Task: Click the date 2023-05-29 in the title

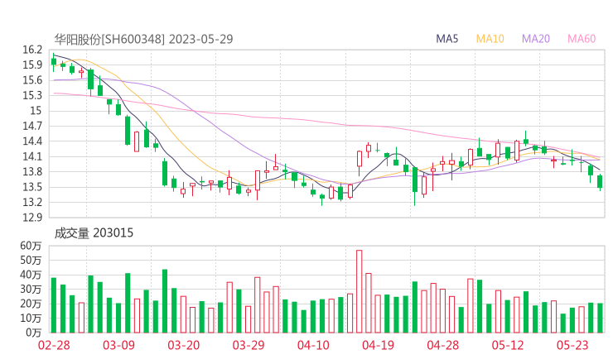Action: point(201,39)
